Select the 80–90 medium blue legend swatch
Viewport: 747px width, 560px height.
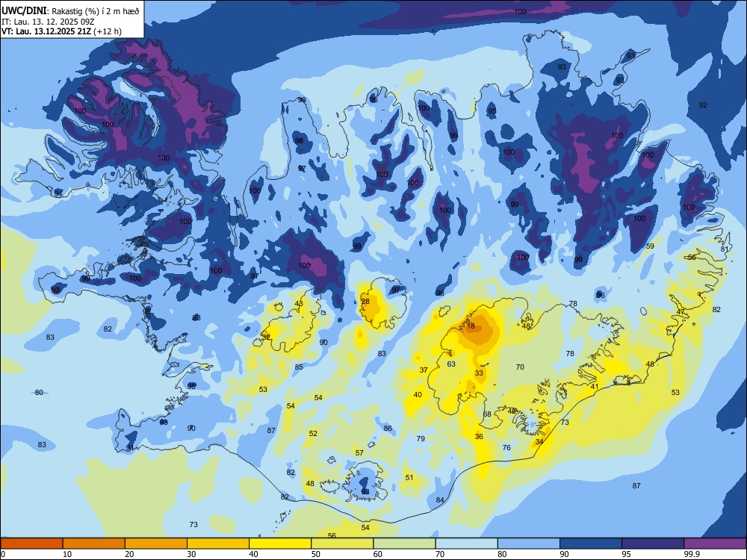[x=529, y=544]
